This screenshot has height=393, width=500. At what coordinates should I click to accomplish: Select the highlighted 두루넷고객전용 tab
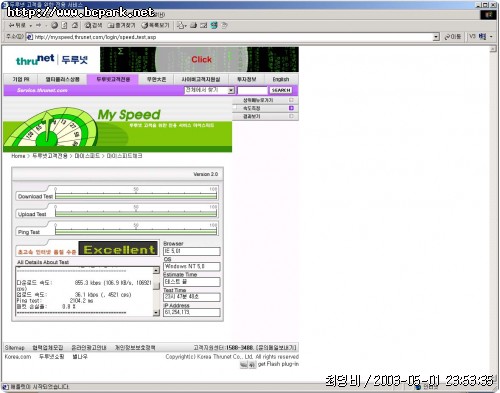(x=113, y=79)
